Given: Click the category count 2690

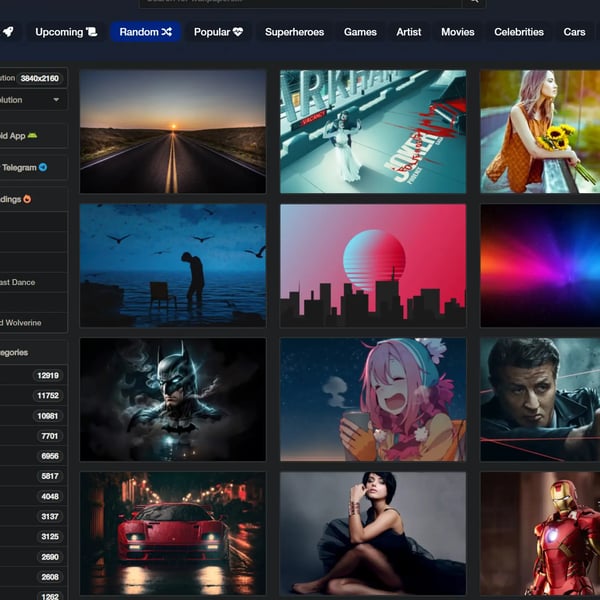Looking at the screenshot, I should coord(49,557).
